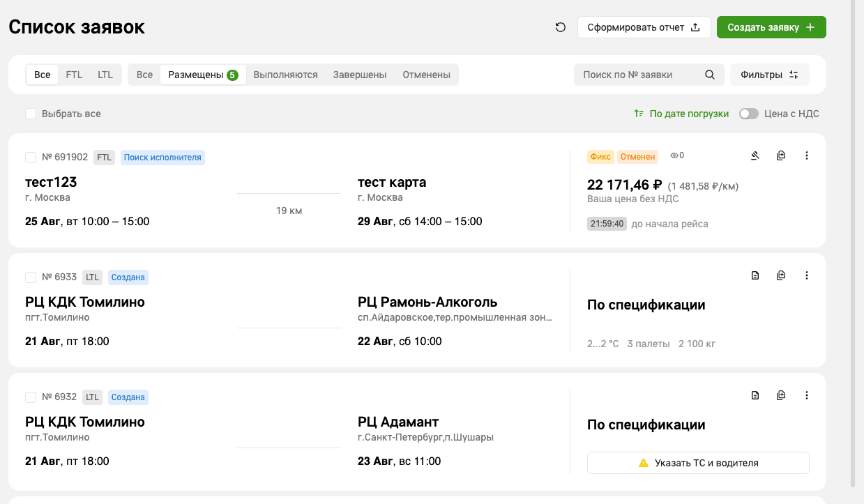864x504 pixels.
Task: Click the auction gavel icon on request 691902
Action: 755,156
